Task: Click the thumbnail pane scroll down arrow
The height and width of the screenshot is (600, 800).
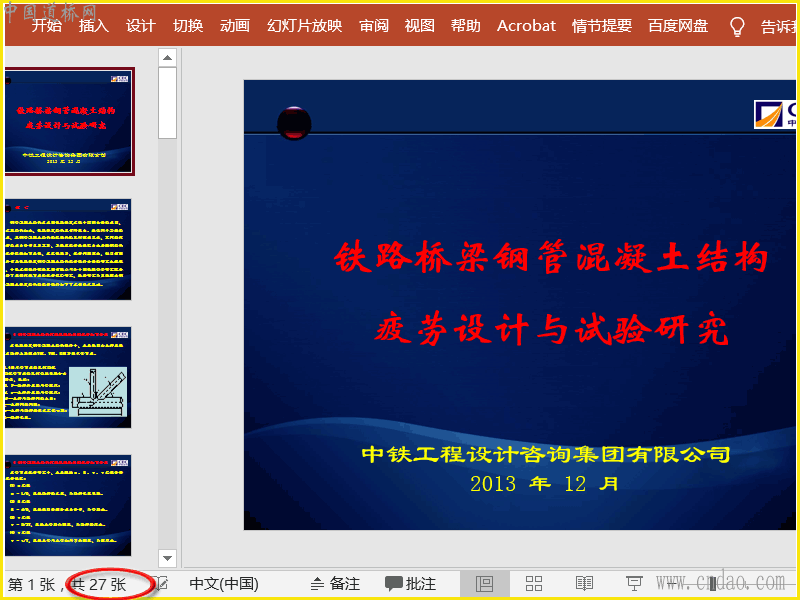Action: click(167, 558)
